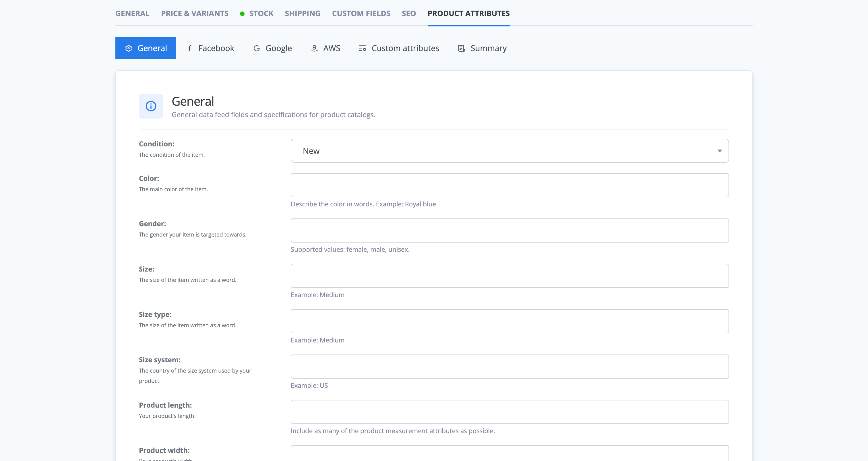Click the 'Size system:' label
The height and width of the screenshot is (461, 868).
[x=159, y=360]
